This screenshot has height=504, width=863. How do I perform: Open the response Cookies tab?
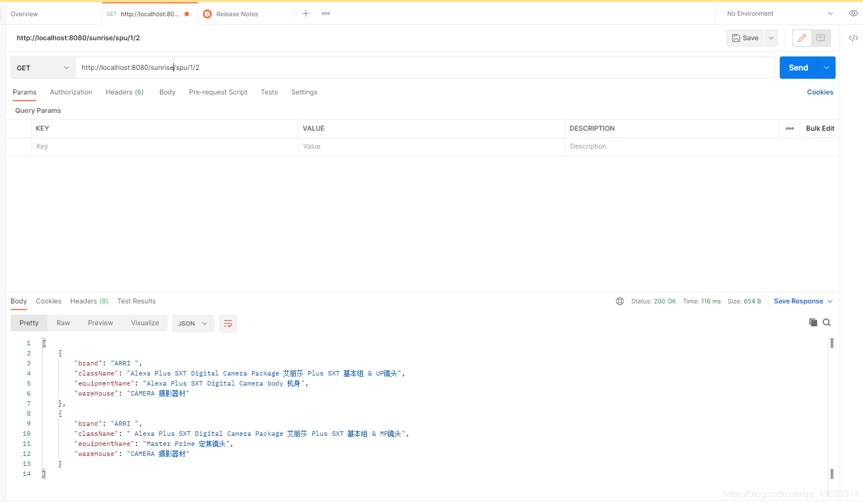pyautogui.click(x=49, y=301)
